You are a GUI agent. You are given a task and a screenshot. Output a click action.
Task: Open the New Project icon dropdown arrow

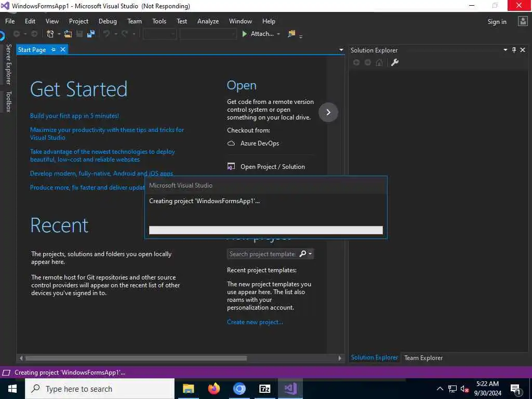coord(59,34)
